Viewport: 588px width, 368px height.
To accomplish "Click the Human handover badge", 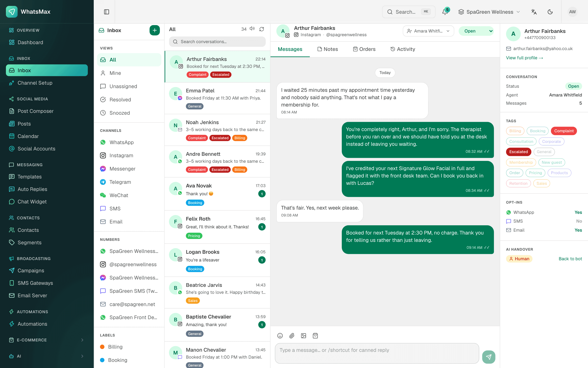I will click(519, 259).
